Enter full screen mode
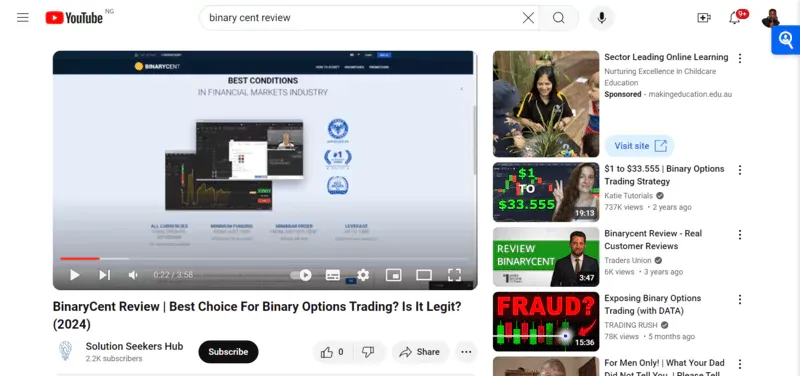 coord(454,275)
